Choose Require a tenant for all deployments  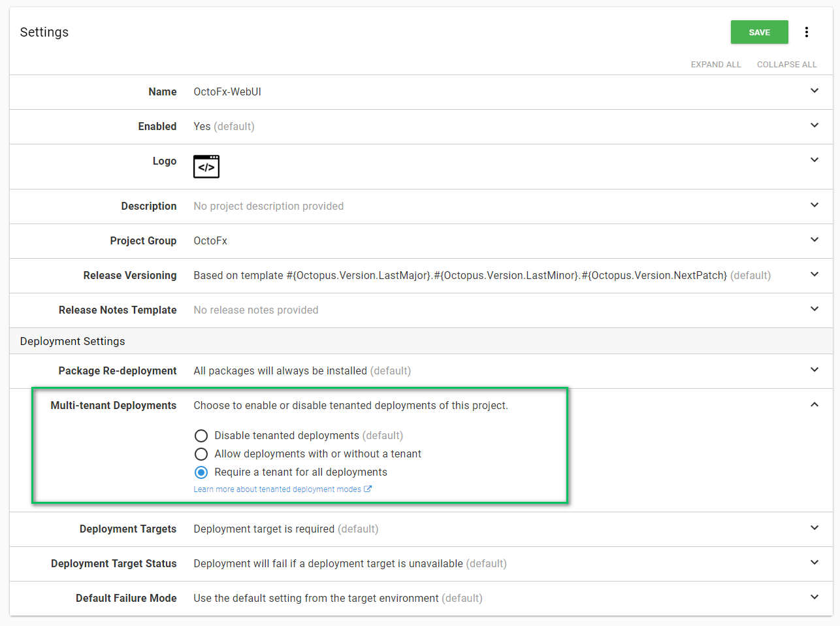click(x=201, y=472)
